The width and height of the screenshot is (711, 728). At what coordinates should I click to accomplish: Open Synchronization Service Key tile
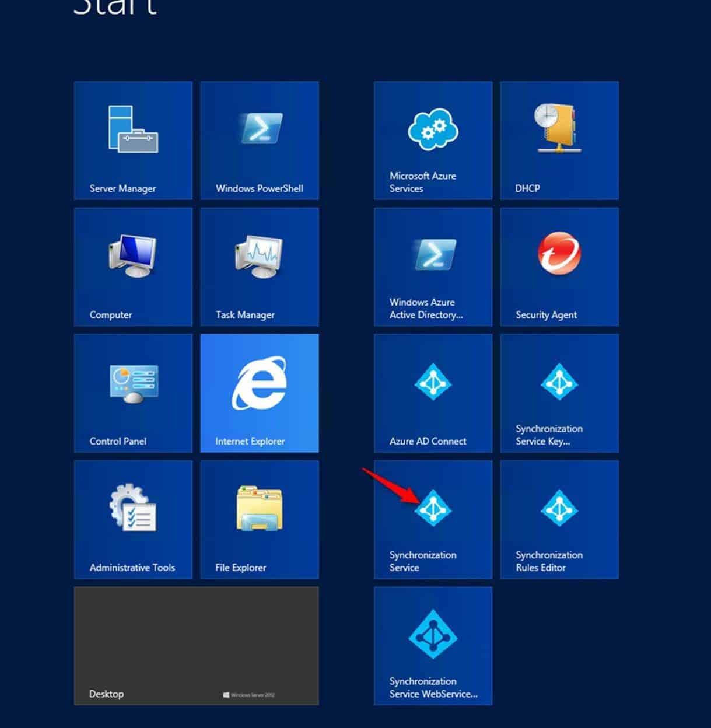pos(559,393)
